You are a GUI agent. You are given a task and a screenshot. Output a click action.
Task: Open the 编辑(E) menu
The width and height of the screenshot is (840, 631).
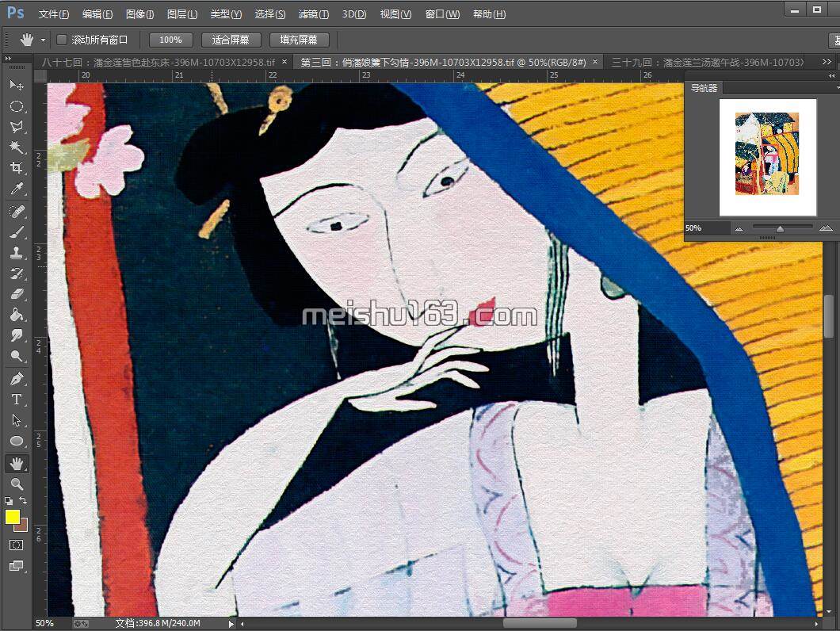click(97, 14)
